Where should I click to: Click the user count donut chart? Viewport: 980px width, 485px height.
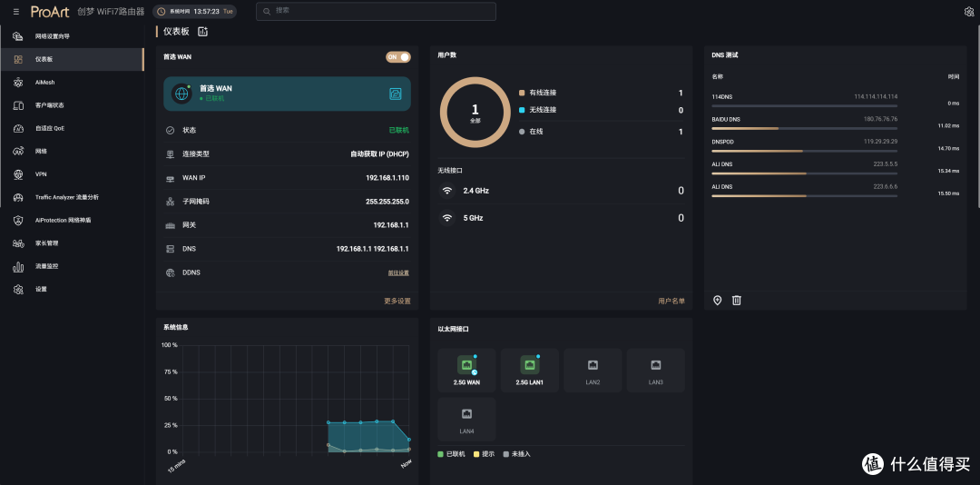tap(475, 113)
